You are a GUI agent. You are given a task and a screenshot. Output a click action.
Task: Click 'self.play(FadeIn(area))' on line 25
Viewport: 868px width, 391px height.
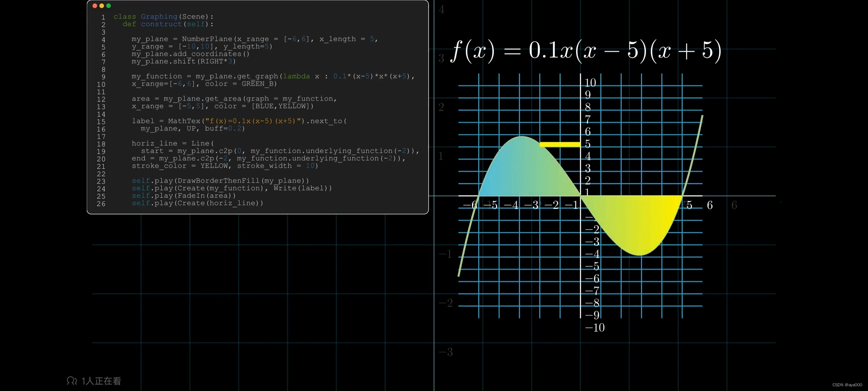click(184, 195)
